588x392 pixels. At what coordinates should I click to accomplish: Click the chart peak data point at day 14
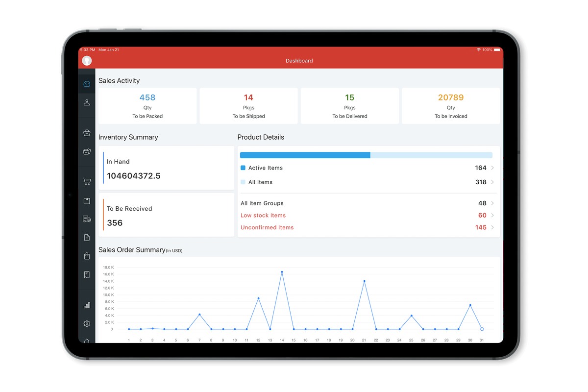(282, 272)
